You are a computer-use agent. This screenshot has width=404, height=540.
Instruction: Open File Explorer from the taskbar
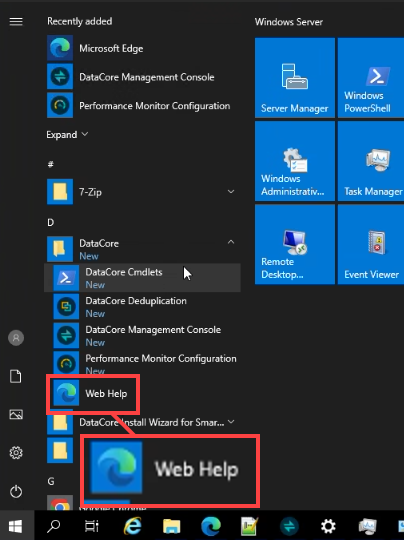click(x=172, y=526)
